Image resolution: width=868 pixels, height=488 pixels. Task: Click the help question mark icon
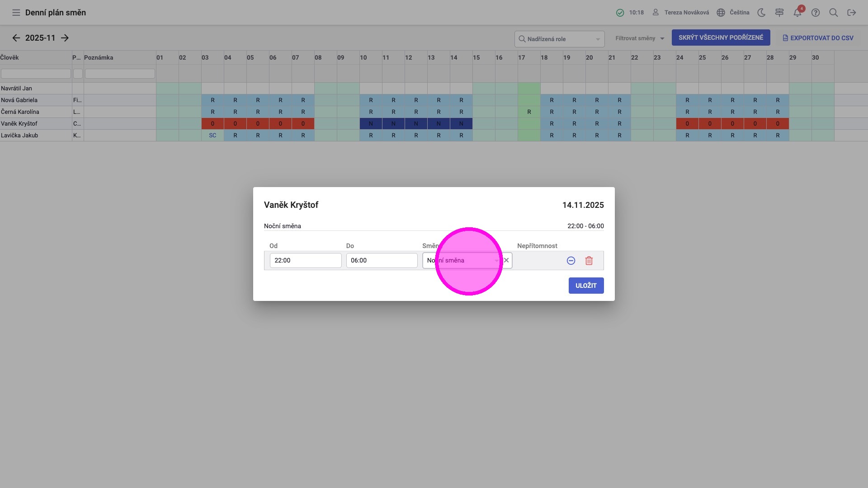pyautogui.click(x=816, y=13)
